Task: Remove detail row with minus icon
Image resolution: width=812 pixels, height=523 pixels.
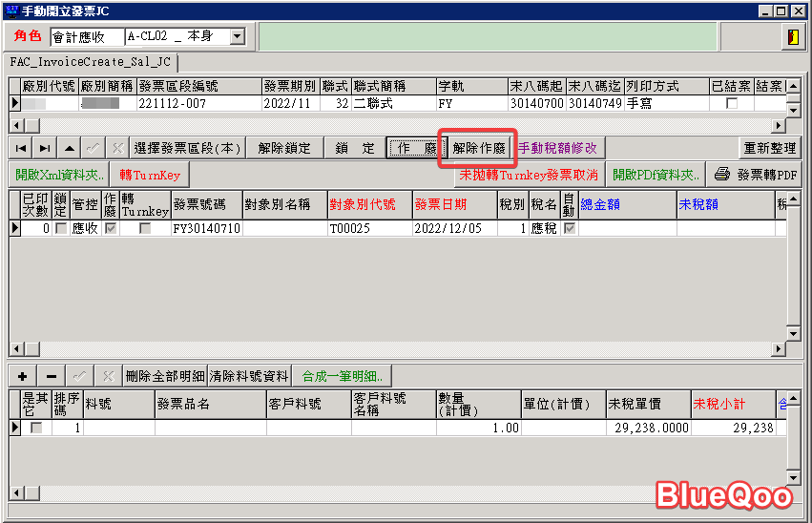Action: [x=51, y=376]
